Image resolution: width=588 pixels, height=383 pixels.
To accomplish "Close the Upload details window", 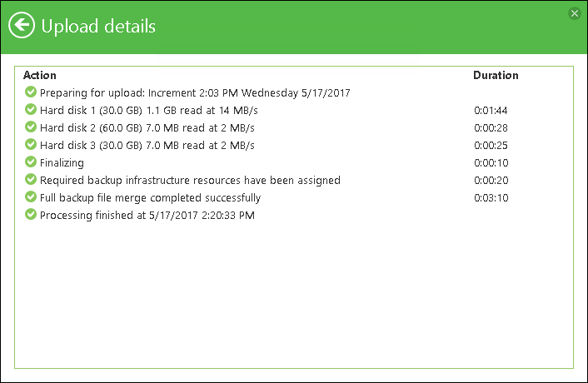I will (x=574, y=13).
